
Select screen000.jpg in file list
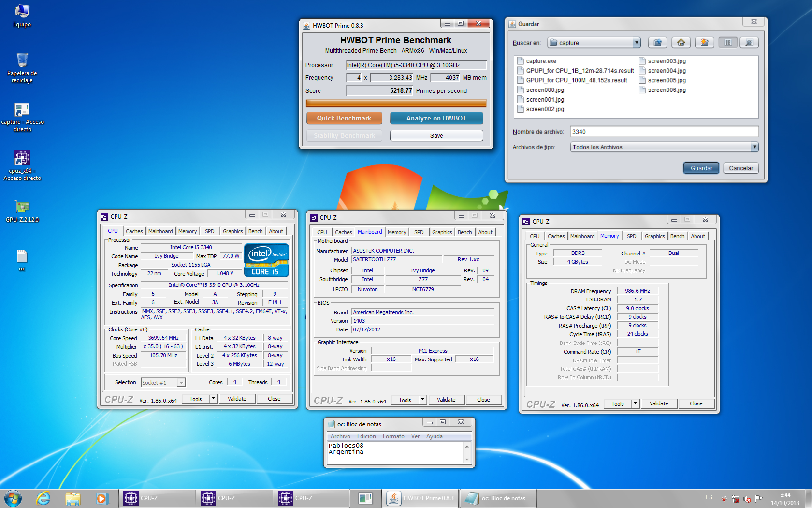point(540,90)
